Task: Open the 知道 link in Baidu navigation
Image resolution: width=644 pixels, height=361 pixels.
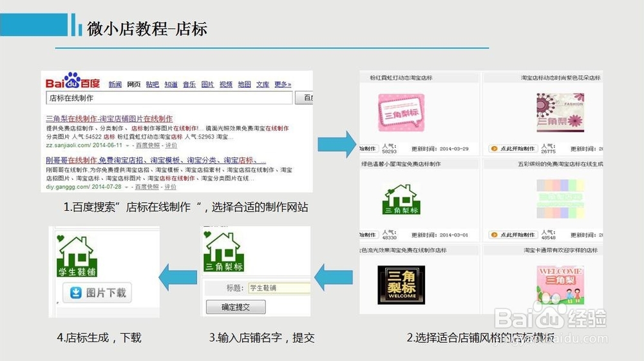Action: point(171,84)
